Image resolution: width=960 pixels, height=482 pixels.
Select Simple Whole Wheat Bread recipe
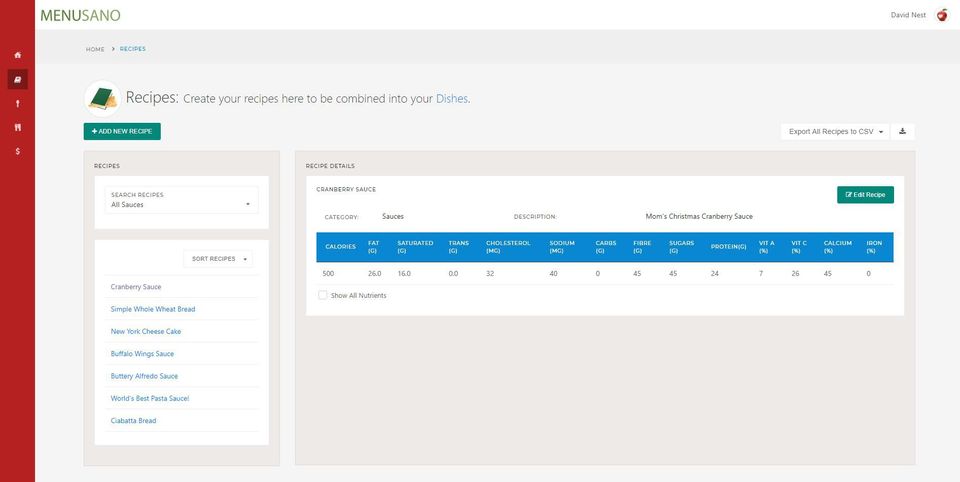point(153,309)
